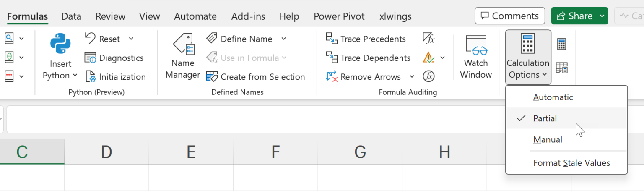The image size is (644, 191).
Task: Expand the Define Name dropdown arrow
Action: 283,39
